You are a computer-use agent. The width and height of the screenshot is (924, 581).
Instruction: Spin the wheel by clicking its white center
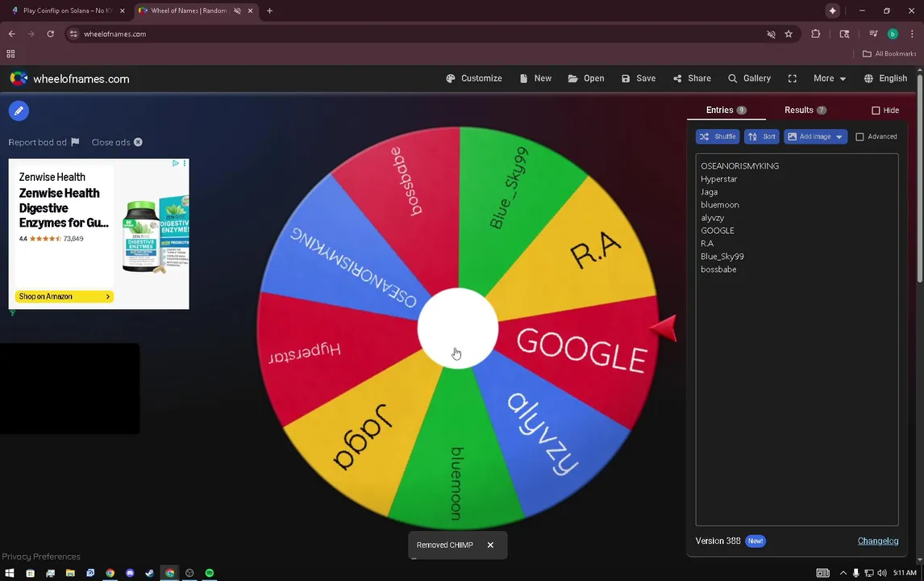458,328
